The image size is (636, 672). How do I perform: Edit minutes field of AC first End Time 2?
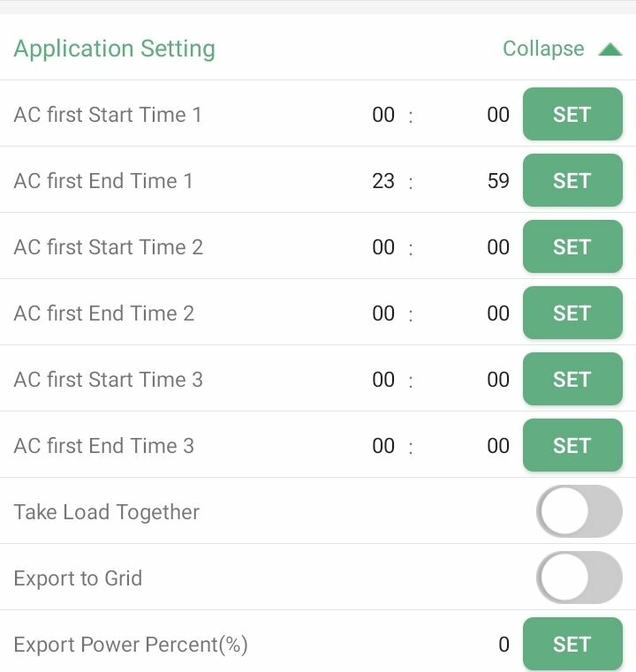click(498, 313)
